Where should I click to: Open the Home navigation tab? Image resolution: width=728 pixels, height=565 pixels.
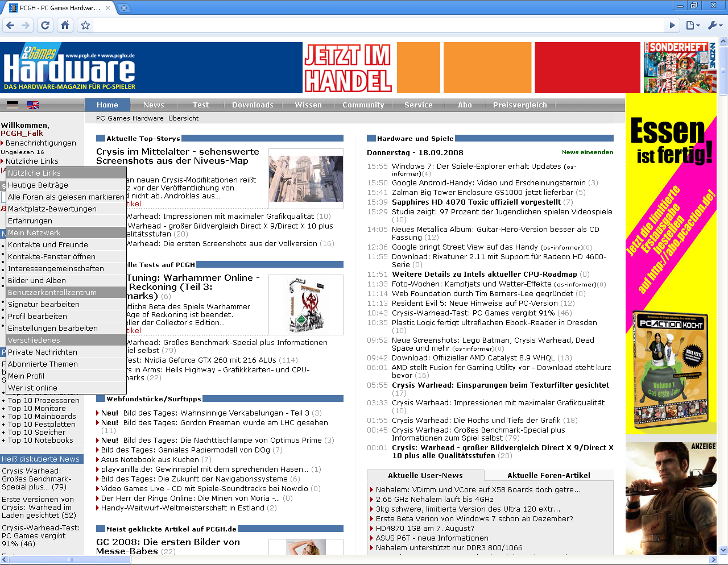click(x=107, y=105)
